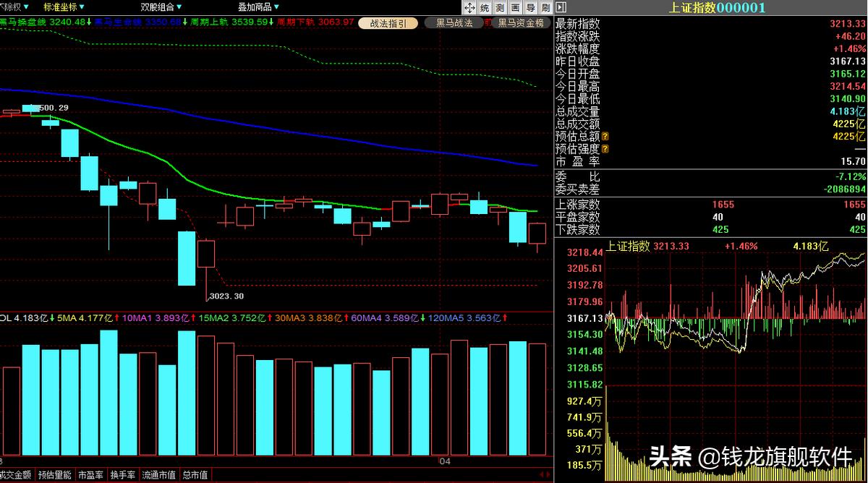Screen dimensions: 868x483
Task: Click the 下跌家数 row
Action: [x=711, y=229]
